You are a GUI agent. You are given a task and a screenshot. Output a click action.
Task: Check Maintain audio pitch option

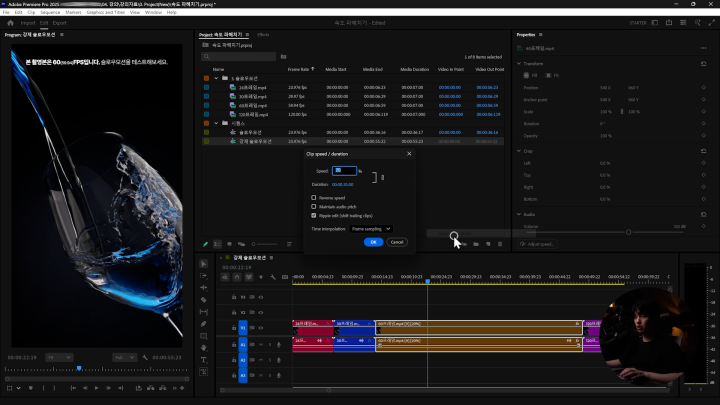(x=314, y=205)
